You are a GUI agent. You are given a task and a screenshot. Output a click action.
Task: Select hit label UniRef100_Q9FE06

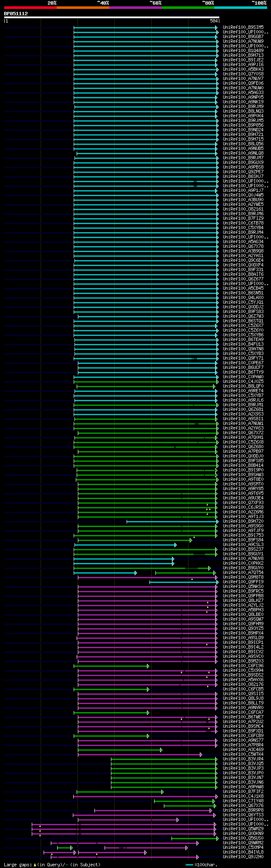pos(243,83)
